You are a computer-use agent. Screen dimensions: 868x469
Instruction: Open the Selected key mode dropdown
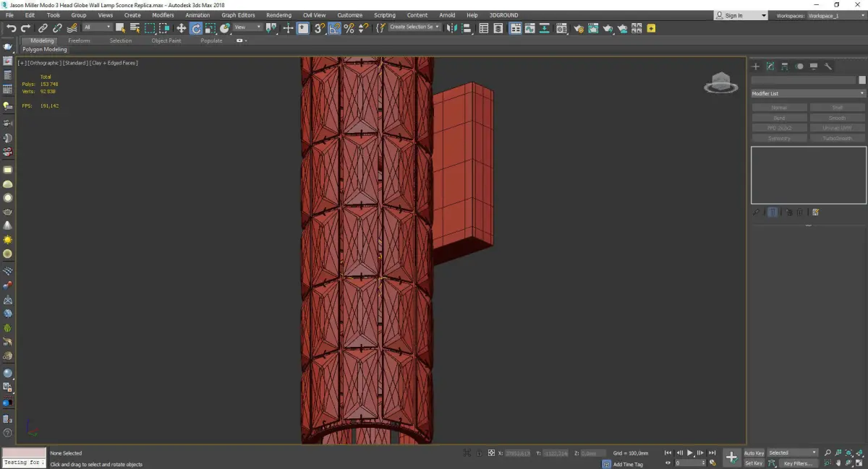(x=793, y=453)
